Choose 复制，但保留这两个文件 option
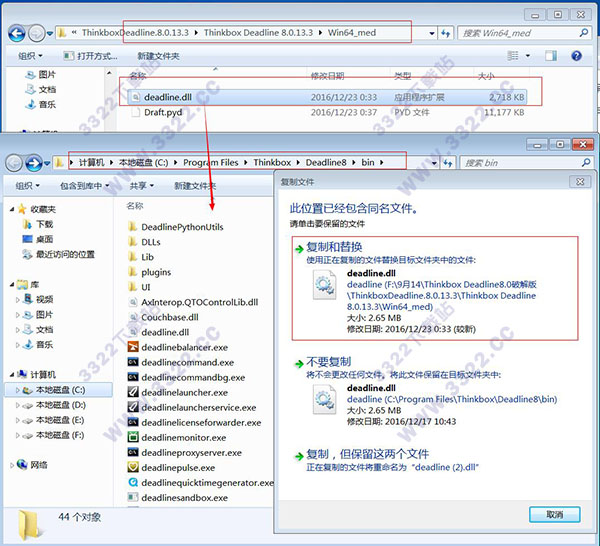The image size is (600, 546). click(x=435, y=461)
